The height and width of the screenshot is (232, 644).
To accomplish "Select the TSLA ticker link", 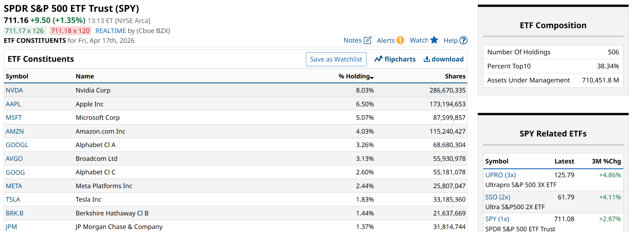I will (13, 200).
